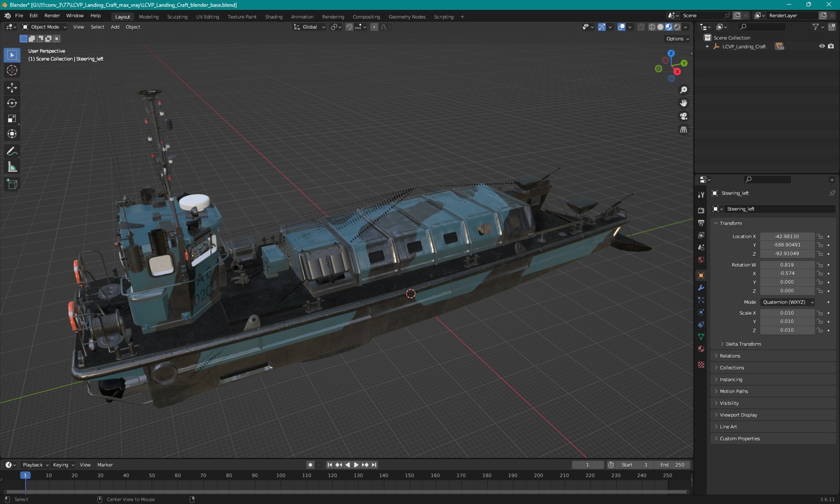Choose the Scale tool
Viewport: 840px width, 504px height.
point(12,119)
